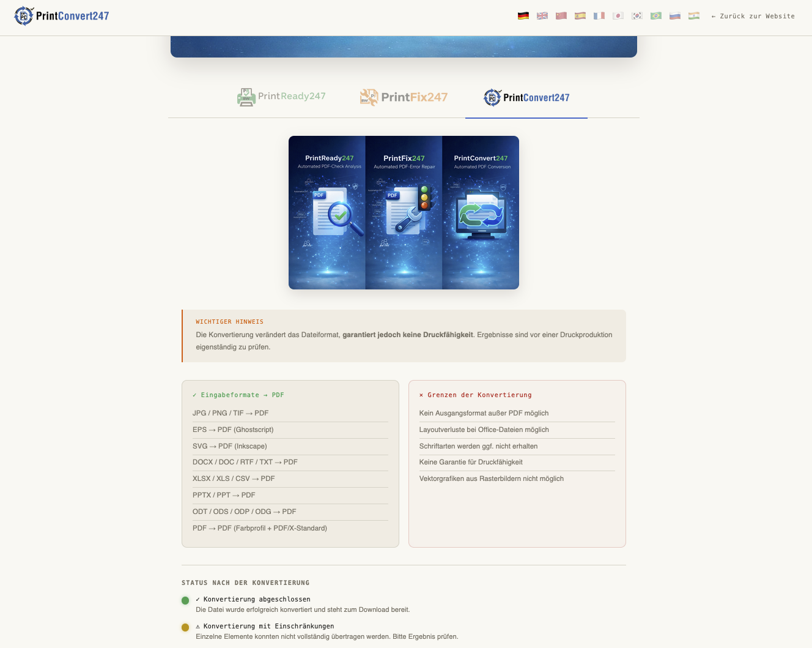812x648 pixels.
Task: Click 'Keine Garantie für Druckfähigkeit' row
Action: 517,462
